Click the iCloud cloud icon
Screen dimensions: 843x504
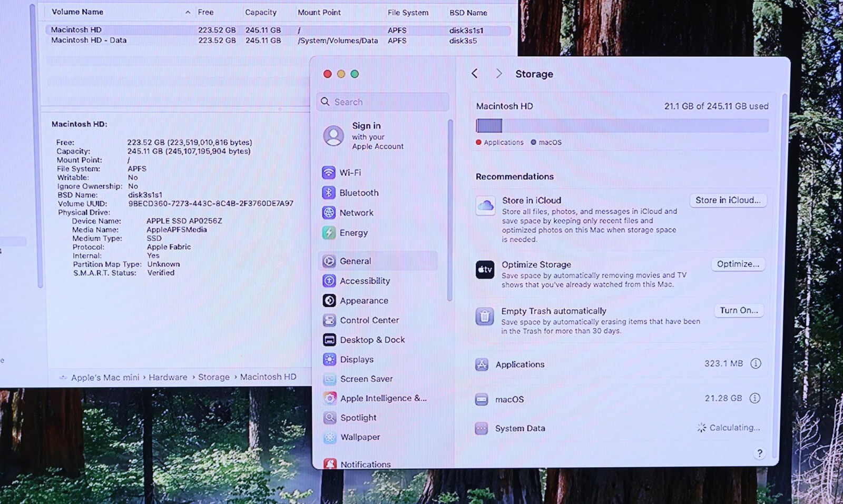click(485, 205)
